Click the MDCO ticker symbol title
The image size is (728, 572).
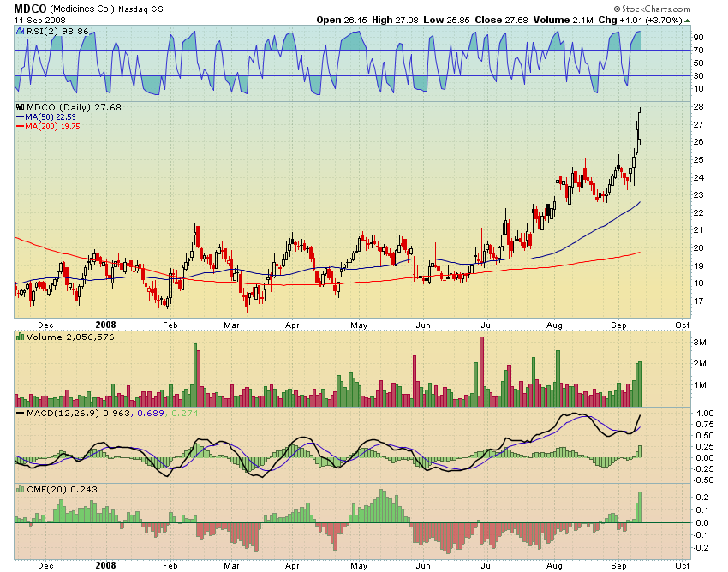coord(30,9)
